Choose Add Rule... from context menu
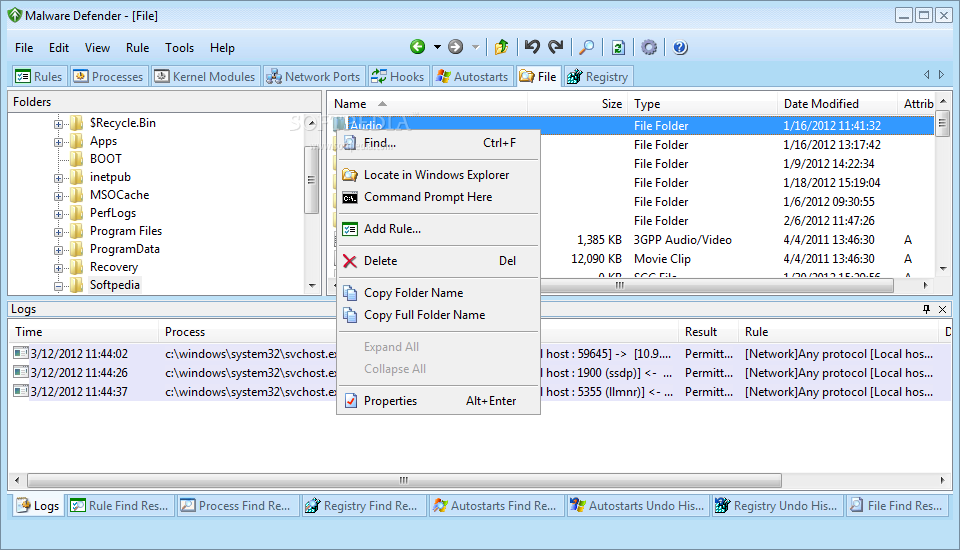The image size is (960, 550). 438,228
